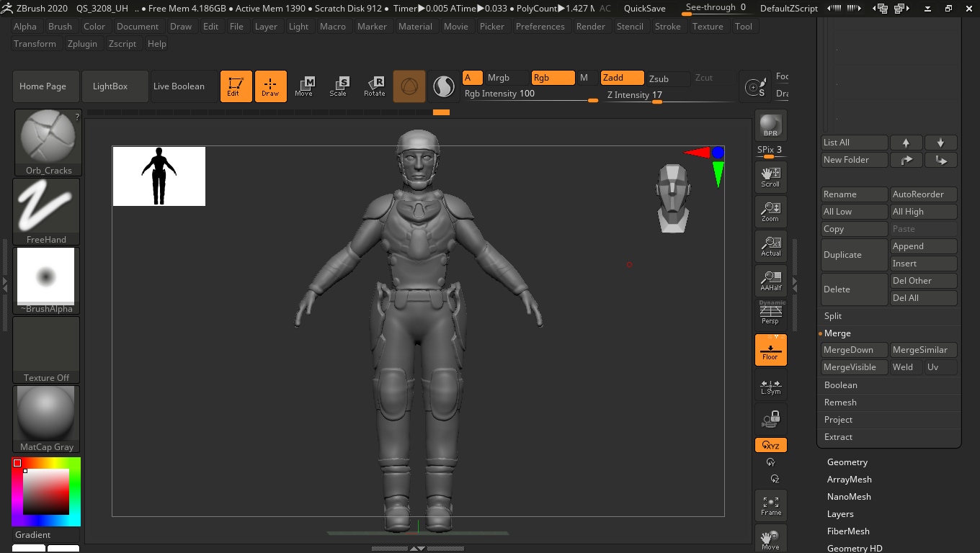Click the Rotate tool icon
Screen dimensions: 980x553
pyautogui.click(x=374, y=86)
